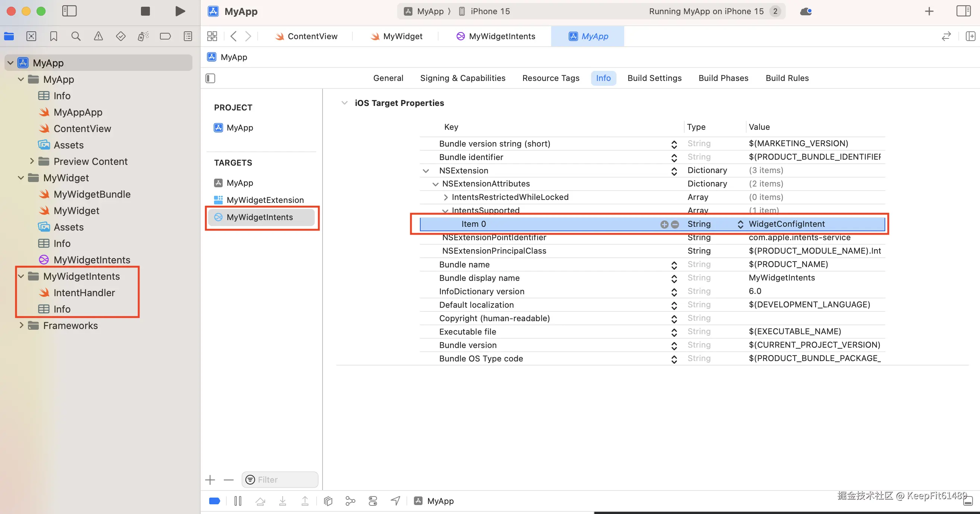The width and height of the screenshot is (980, 514).
Task: Add new item with plus on Item 0
Action: click(x=664, y=224)
